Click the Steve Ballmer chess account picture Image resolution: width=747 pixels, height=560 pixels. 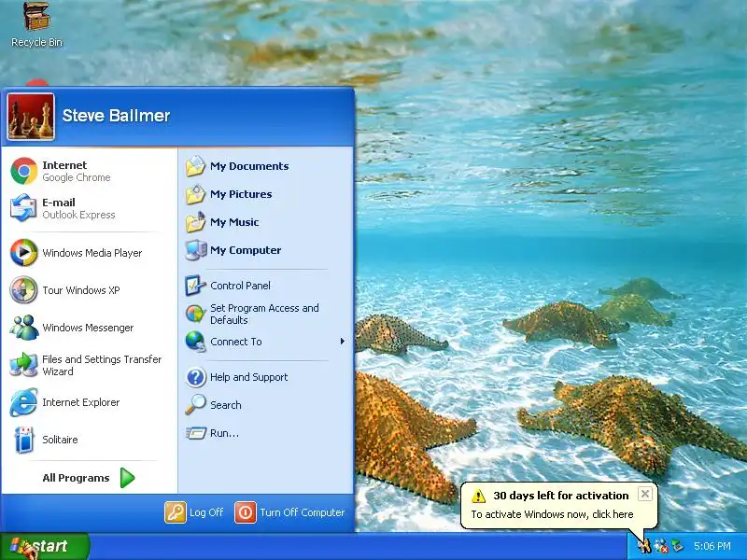point(31,116)
